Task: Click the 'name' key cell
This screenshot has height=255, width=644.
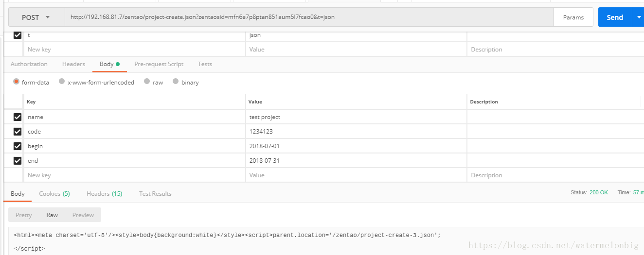Action: (134, 117)
